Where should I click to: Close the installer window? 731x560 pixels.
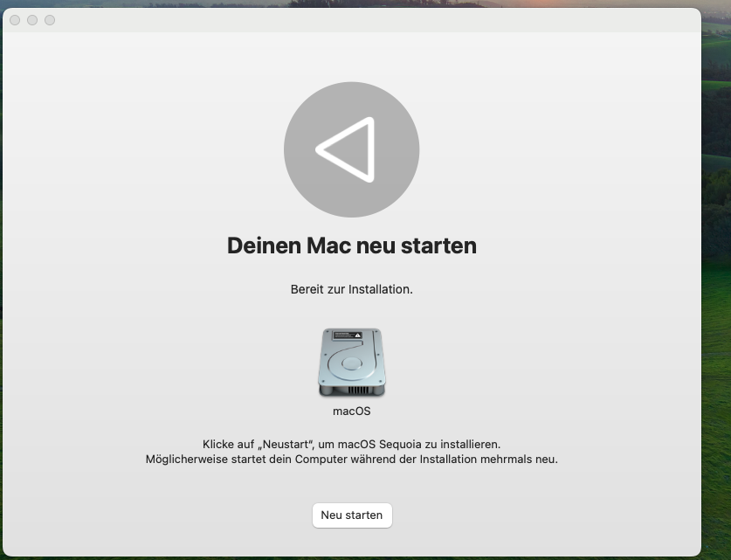coord(15,20)
